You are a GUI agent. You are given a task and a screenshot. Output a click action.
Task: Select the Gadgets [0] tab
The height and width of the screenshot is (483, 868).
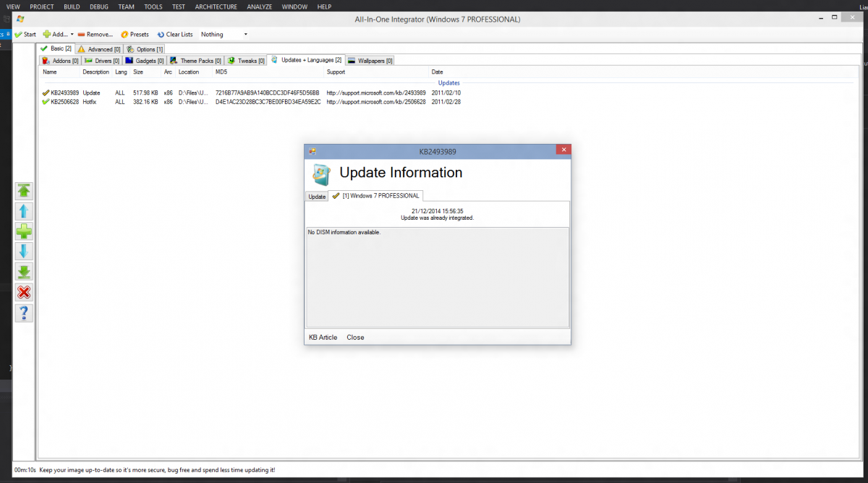coord(144,61)
